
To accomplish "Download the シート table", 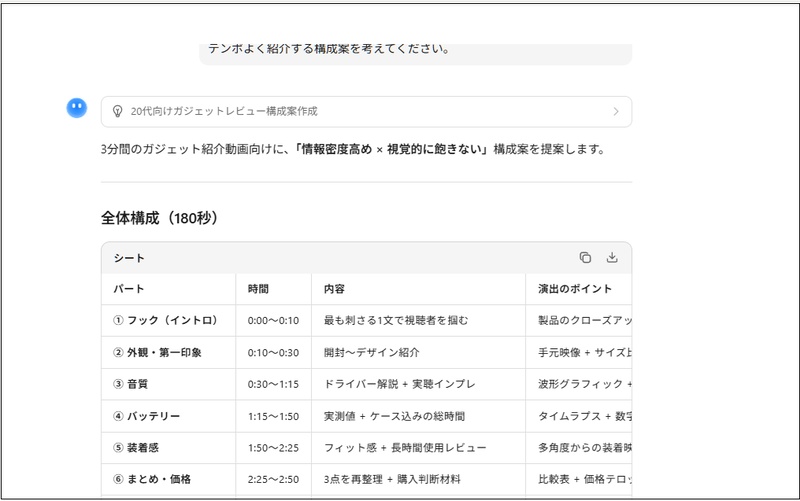I will [x=612, y=258].
